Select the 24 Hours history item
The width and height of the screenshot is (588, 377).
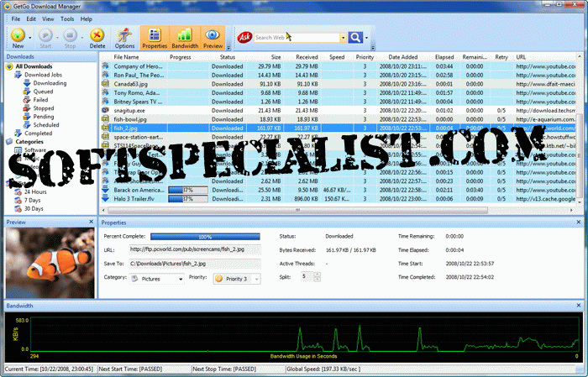(x=35, y=191)
